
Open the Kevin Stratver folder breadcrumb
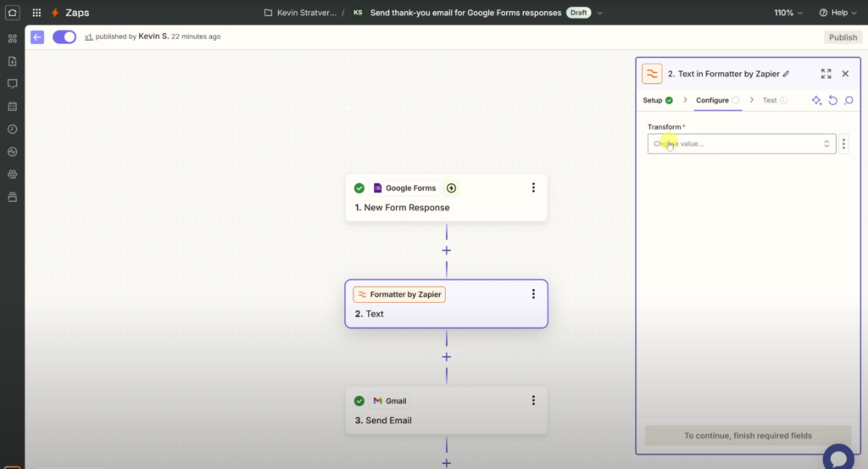[x=300, y=12]
